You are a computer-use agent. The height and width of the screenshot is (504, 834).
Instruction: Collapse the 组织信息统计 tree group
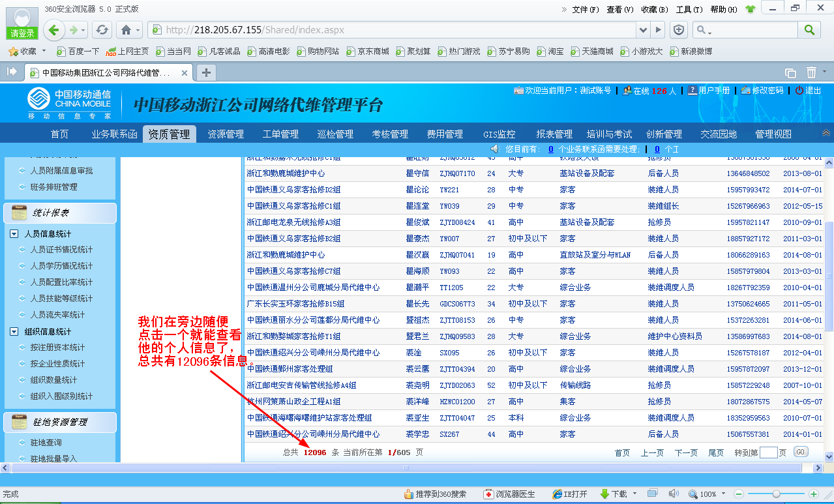pyautogui.click(x=14, y=331)
